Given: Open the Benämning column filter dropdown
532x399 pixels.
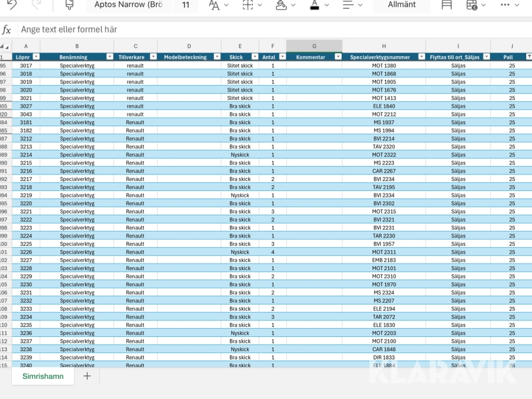Looking at the screenshot, I should tap(109, 57).
